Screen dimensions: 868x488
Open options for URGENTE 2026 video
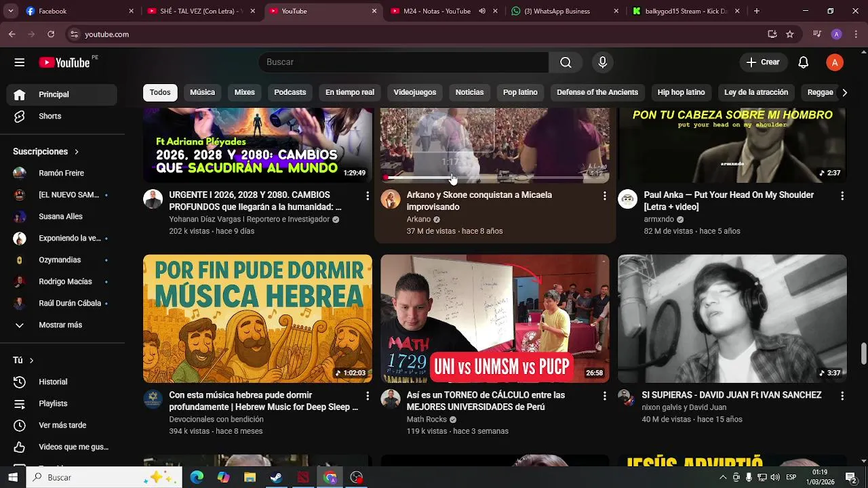pos(367,196)
